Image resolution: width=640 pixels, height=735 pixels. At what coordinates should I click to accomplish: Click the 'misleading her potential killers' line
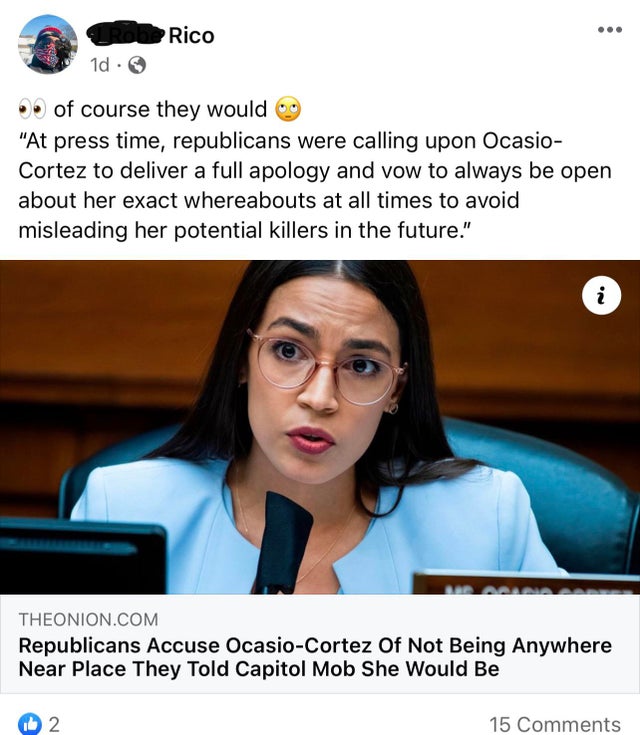244,230
